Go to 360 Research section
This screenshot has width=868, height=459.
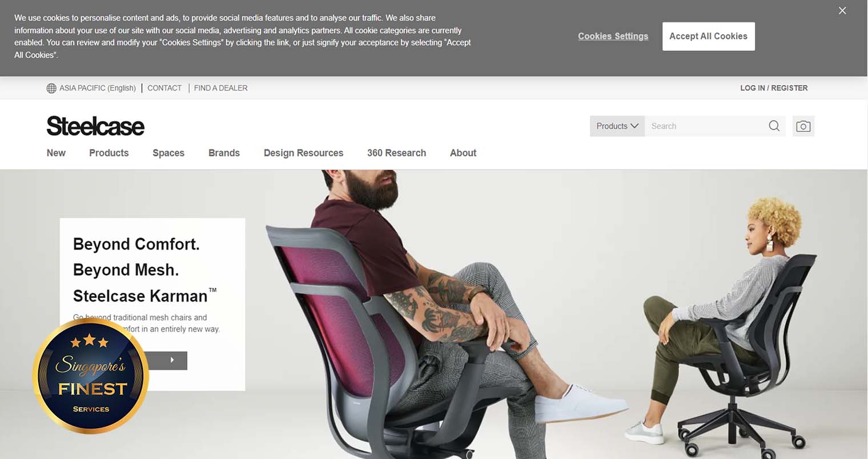click(396, 153)
